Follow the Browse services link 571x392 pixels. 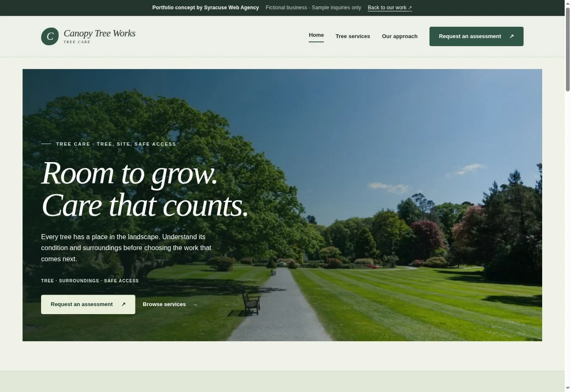pyautogui.click(x=170, y=304)
